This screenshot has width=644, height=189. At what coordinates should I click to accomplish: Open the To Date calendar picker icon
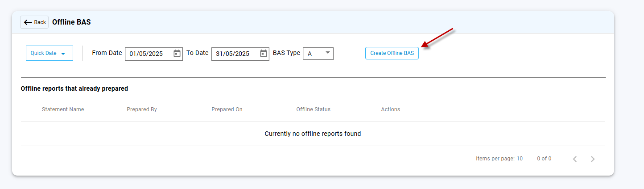pyautogui.click(x=264, y=53)
